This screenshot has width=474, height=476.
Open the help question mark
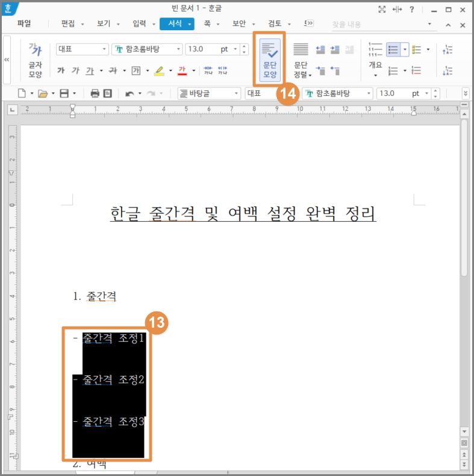coord(411,10)
